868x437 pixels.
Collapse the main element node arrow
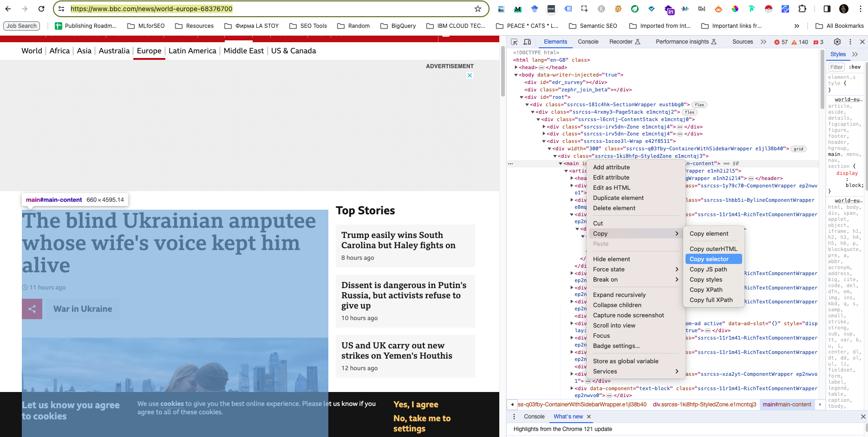tap(561, 163)
